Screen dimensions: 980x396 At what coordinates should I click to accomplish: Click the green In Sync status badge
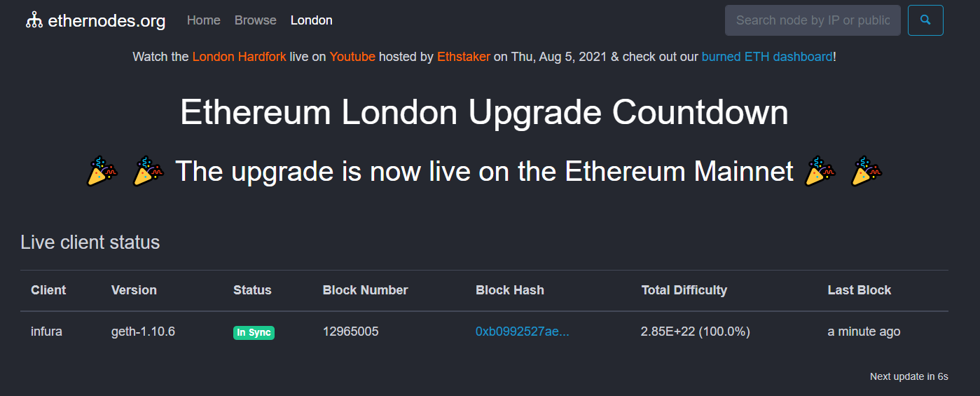[254, 332]
